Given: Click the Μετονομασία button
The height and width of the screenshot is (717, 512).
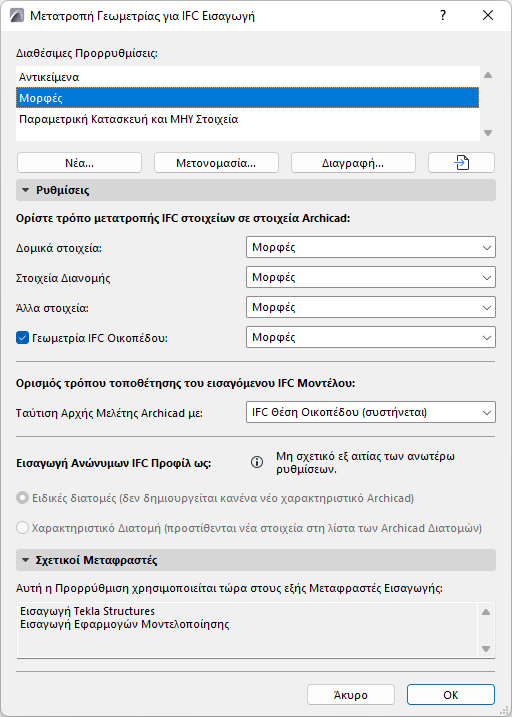Looking at the screenshot, I should coord(216,163).
